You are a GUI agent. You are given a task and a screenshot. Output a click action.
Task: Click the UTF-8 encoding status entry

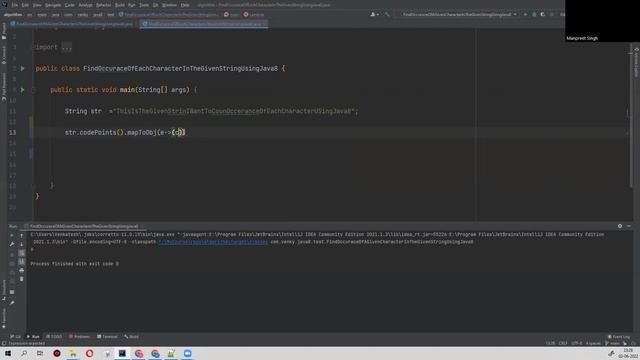point(577,343)
